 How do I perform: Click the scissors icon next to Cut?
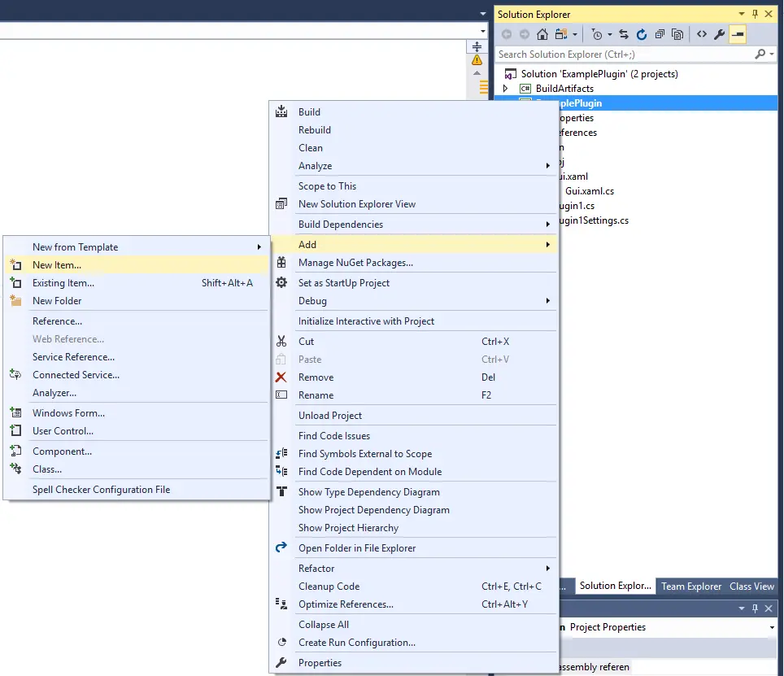(281, 342)
